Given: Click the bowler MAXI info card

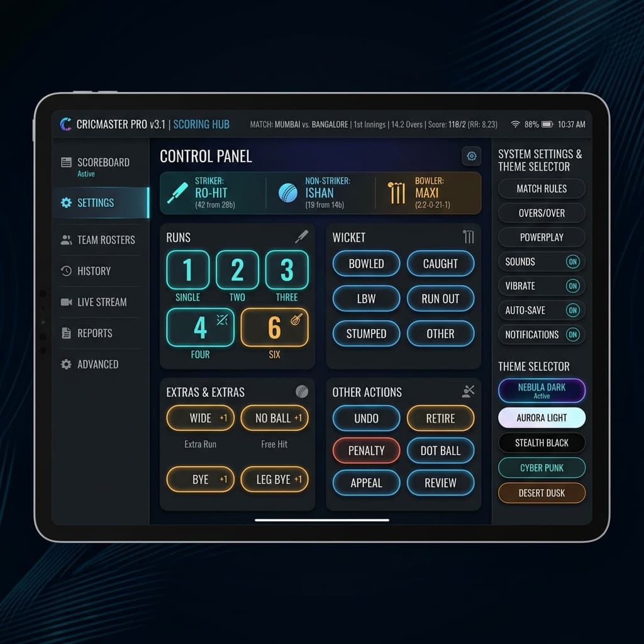Looking at the screenshot, I should point(428,193).
